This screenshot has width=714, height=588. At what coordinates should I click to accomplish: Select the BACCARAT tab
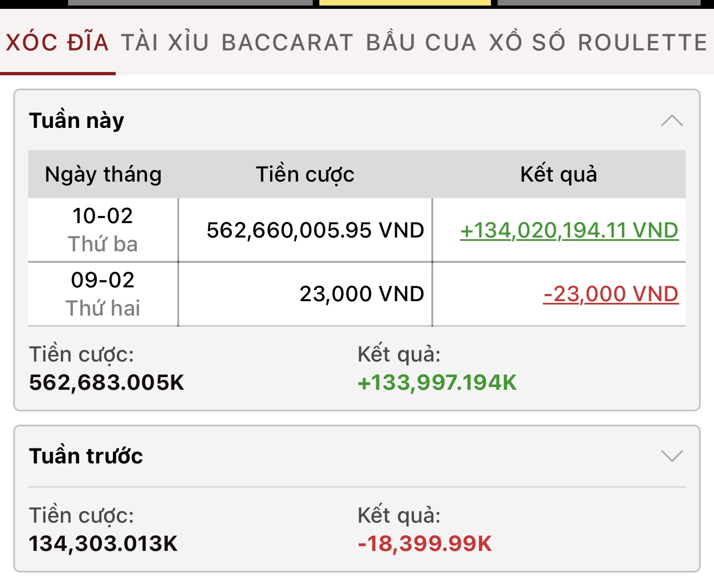click(287, 43)
